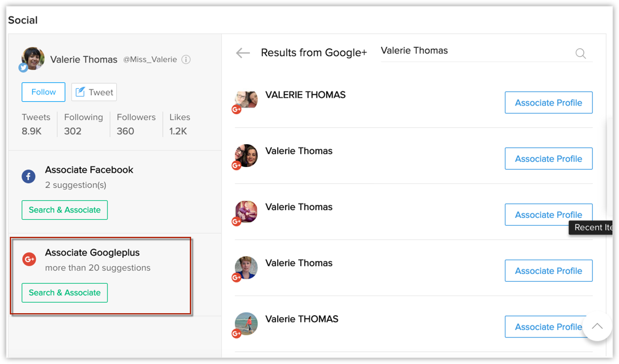Click Search & Associate under Googleplus
619x364 pixels.
coord(65,293)
